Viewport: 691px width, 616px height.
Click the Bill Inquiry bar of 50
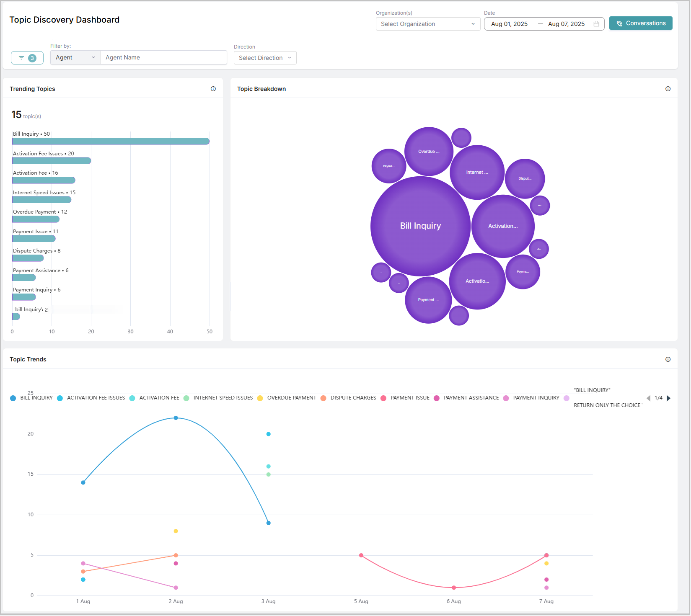(x=111, y=142)
